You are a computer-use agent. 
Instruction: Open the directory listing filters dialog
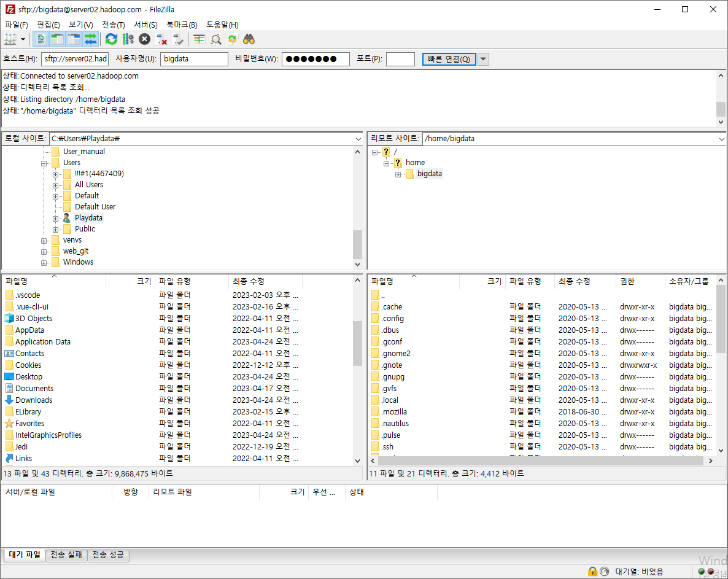(199, 39)
